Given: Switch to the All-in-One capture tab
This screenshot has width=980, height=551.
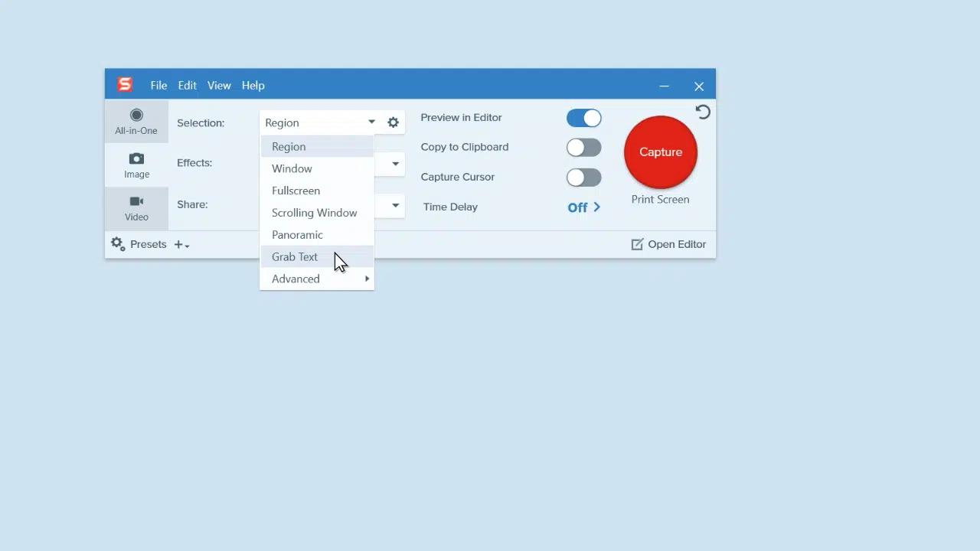Looking at the screenshot, I should [136, 122].
